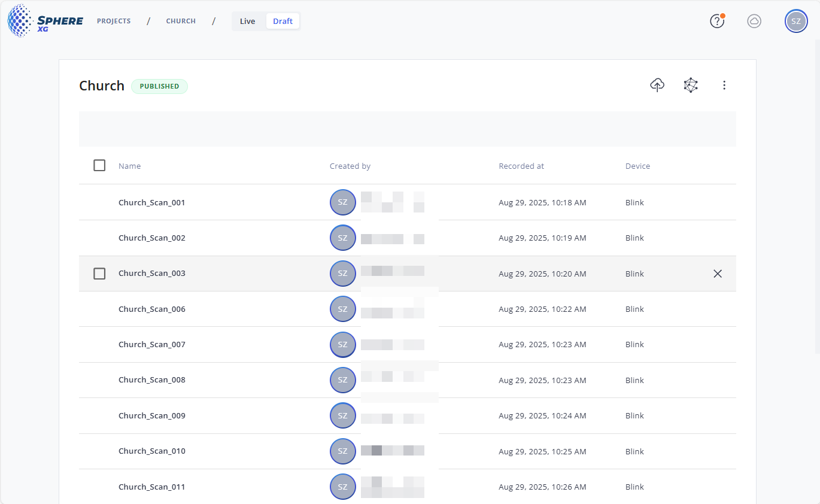Click the PUBLISHED status badge

pyautogui.click(x=159, y=86)
